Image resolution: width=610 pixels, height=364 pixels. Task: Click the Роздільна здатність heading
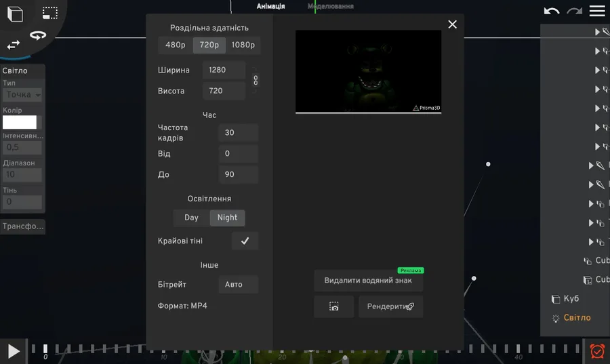(x=209, y=28)
